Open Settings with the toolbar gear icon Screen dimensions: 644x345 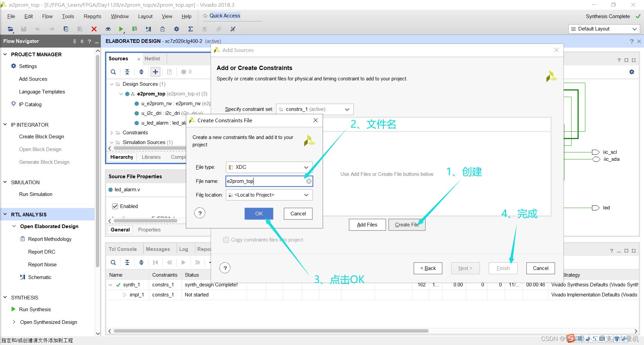[176, 29]
